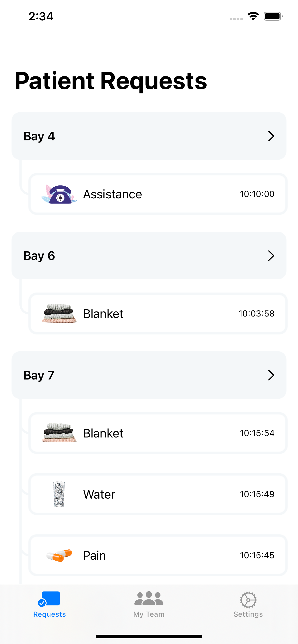The height and width of the screenshot is (644, 298).
Task: Switch to the Settings tab label
Action: [x=248, y=614]
